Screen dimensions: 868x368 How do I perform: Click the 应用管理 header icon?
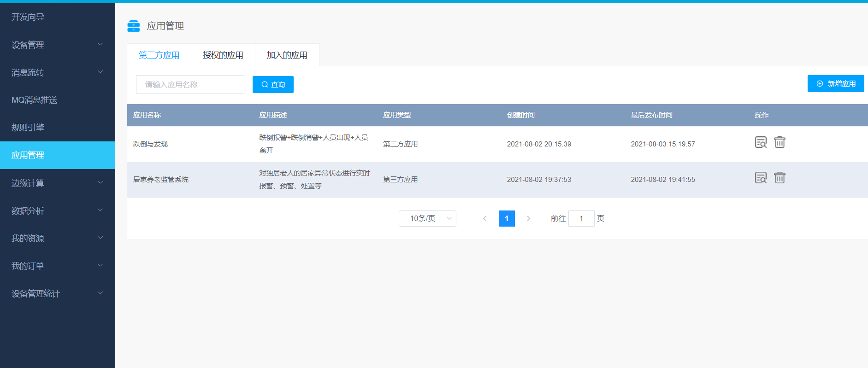coord(134,26)
